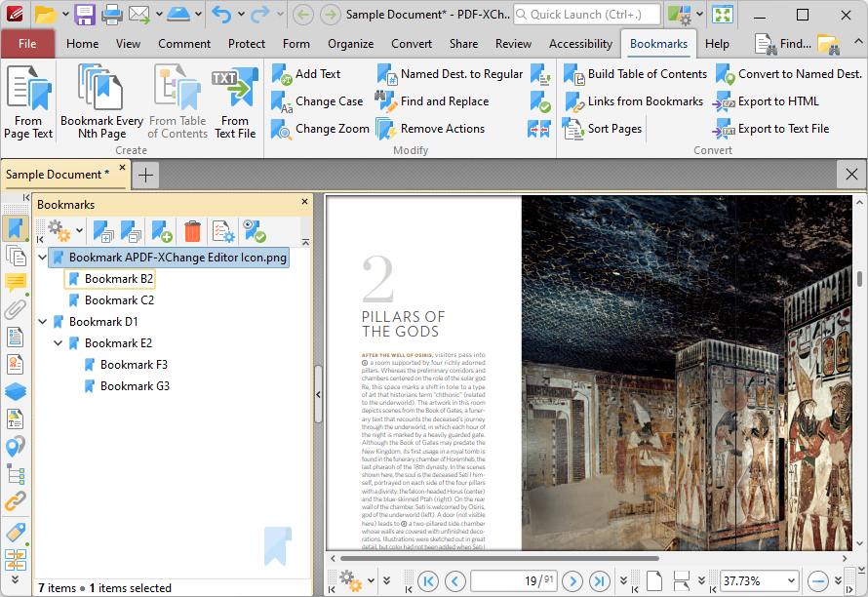Viewport: 868px width, 597px height.
Task: Click Export to Text File
Action: [771, 129]
